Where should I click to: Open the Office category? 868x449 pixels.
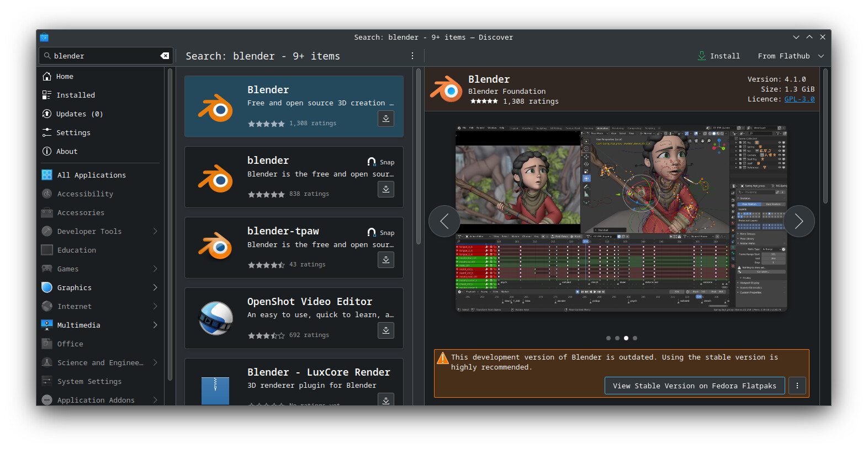102,344
